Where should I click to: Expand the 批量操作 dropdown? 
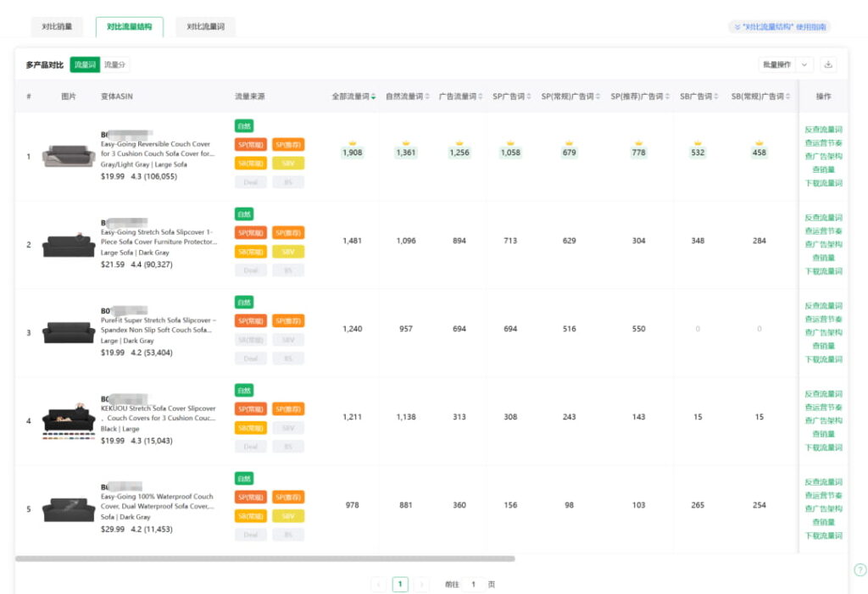pos(804,64)
